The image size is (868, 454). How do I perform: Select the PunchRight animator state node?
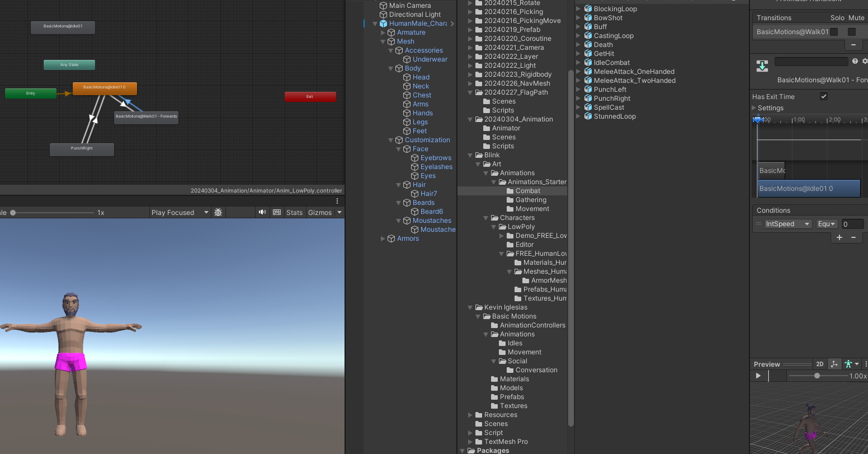point(82,149)
